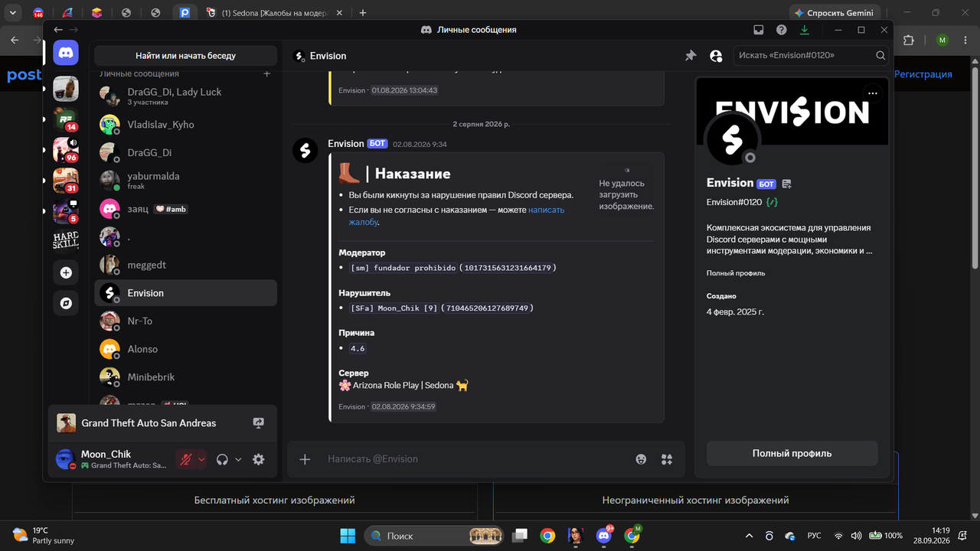This screenshot has width=980, height=551.
Task: Click magnifier icon in Envision search box
Action: point(880,55)
